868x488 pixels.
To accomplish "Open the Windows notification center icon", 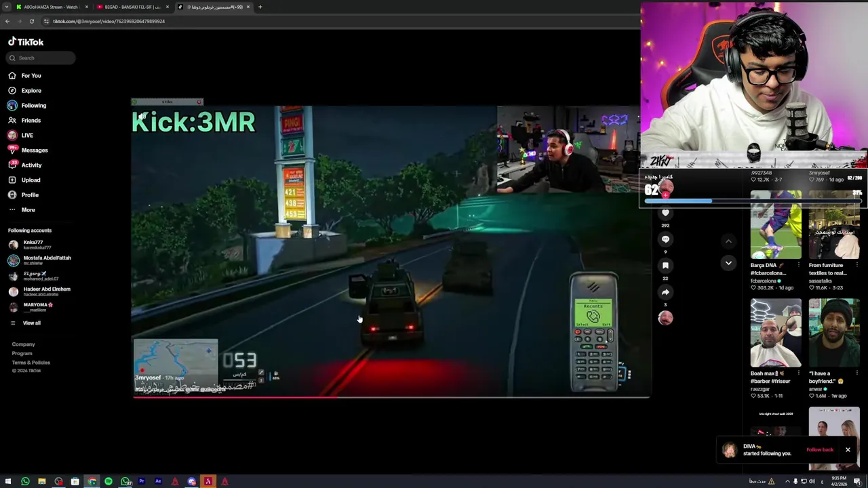I will (x=857, y=481).
